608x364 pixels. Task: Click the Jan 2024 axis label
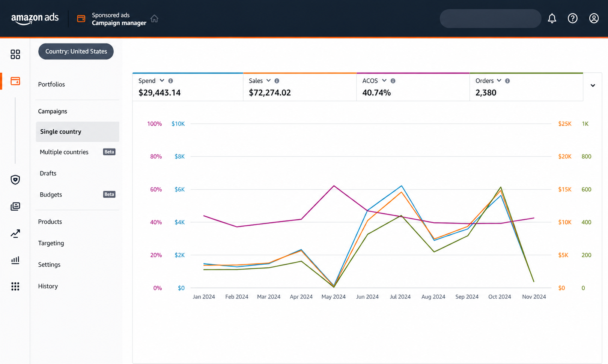pyautogui.click(x=204, y=297)
